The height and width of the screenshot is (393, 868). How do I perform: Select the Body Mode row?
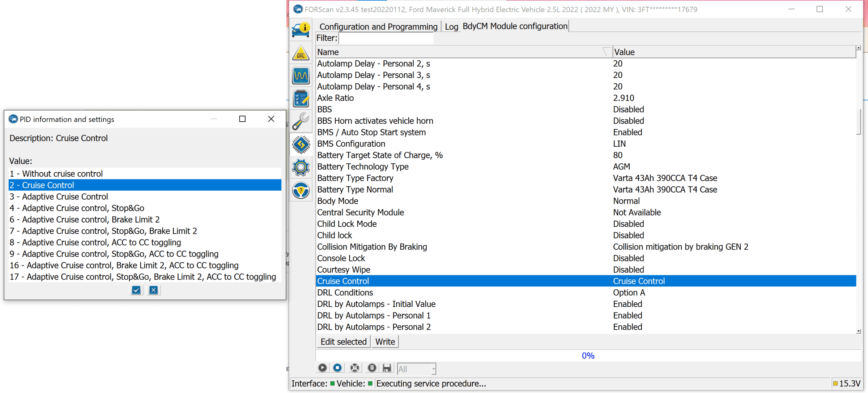coord(586,201)
